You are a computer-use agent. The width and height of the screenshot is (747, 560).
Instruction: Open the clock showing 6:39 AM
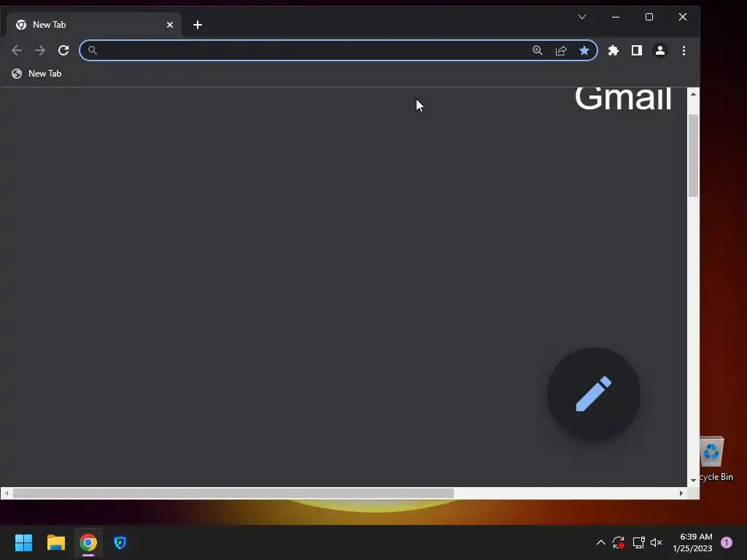(692, 542)
